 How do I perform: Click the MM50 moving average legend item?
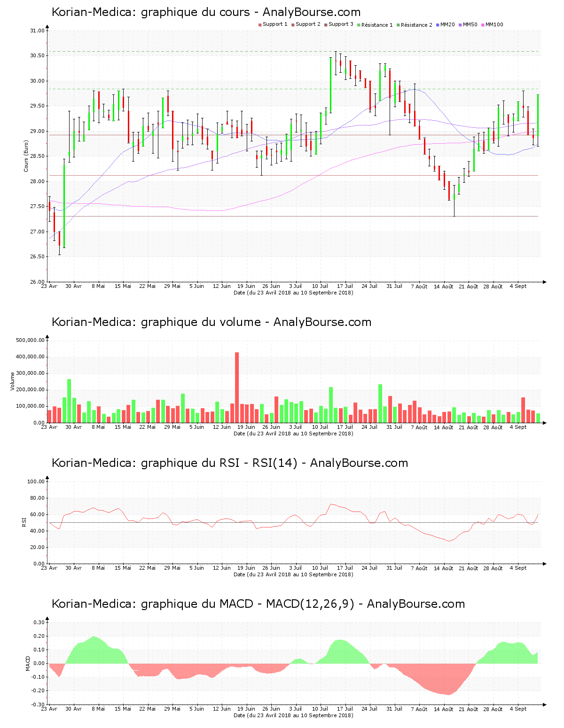coord(470,24)
